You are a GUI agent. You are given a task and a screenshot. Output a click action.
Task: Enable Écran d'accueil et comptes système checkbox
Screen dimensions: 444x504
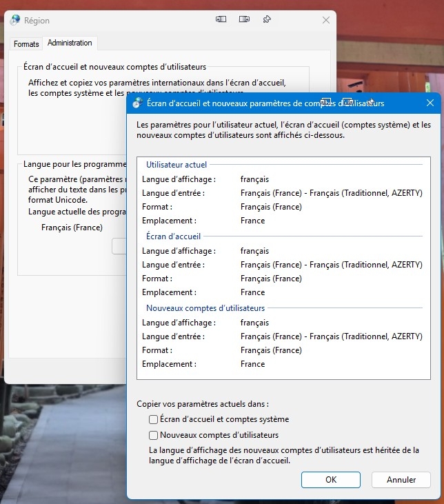(x=153, y=419)
